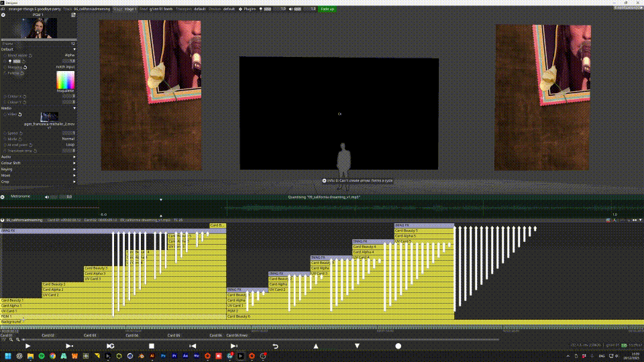Click the down triangle transport icon
The image size is (644, 362).
coord(357,346)
